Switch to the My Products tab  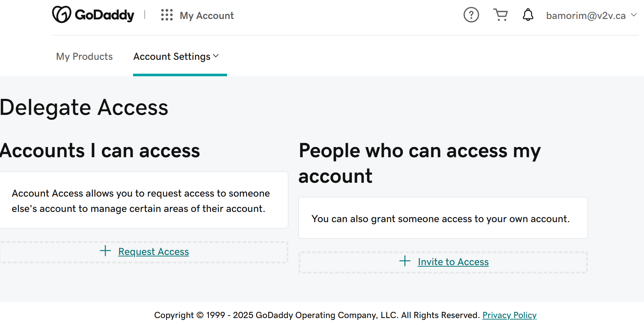click(x=84, y=57)
